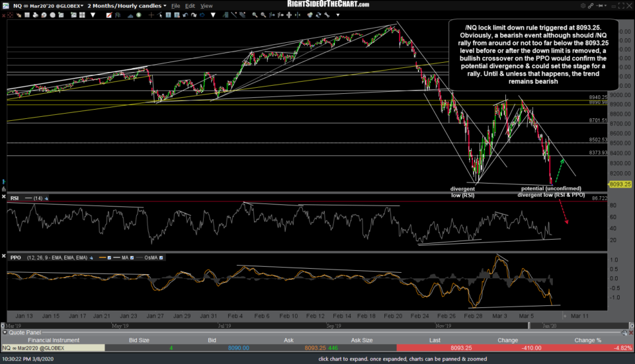635x364 pixels.
Task: Click the green circle icon in the toolbar
Action: click(138, 15)
